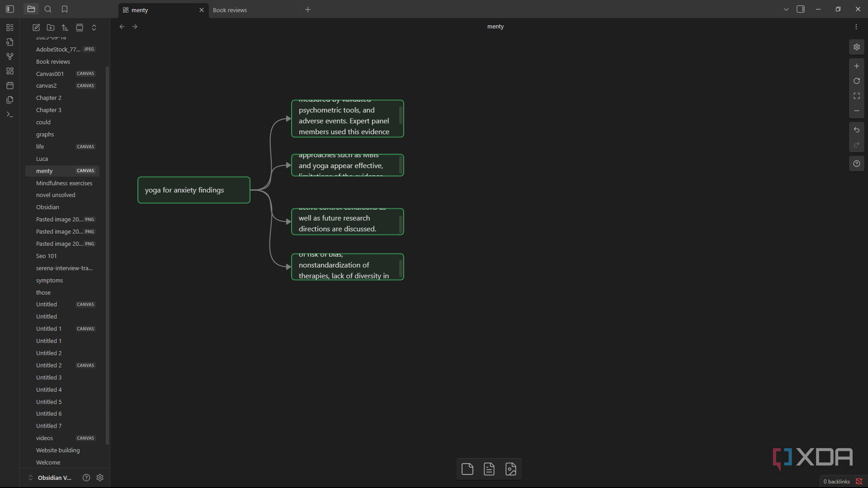The image size is (868, 488).
Task: Toggle the left sidebar collapse icon
Action: (x=10, y=9)
